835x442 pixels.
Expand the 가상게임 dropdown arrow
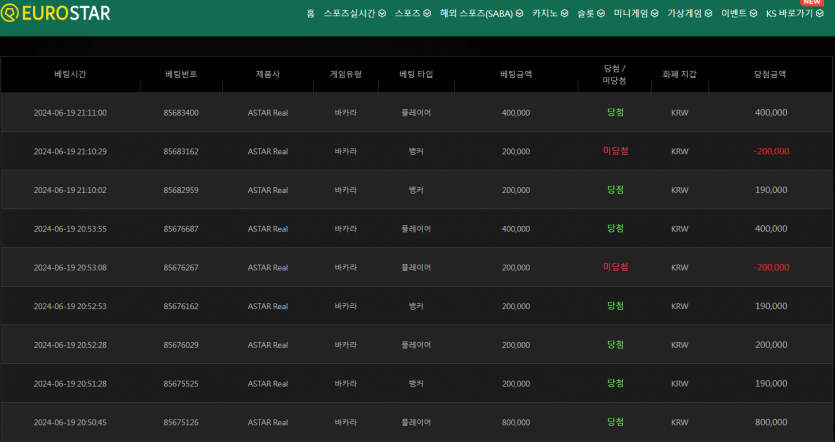pyautogui.click(x=708, y=13)
